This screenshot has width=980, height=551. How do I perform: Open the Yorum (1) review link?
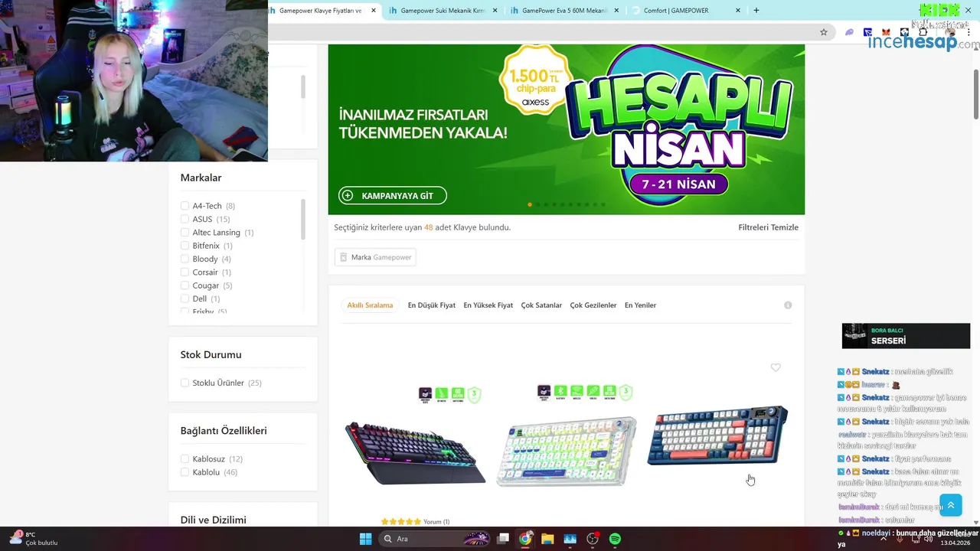pyautogui.click(x=436, y=522)
